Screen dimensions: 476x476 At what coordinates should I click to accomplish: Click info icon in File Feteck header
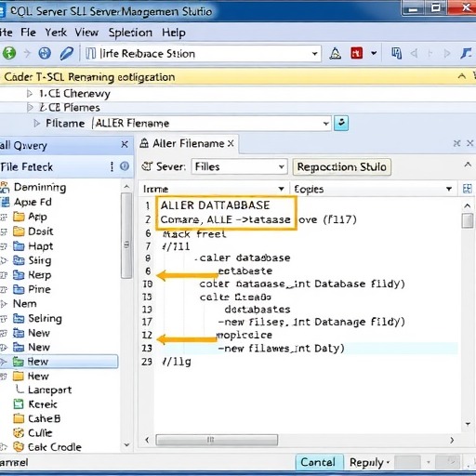point(125,166)
